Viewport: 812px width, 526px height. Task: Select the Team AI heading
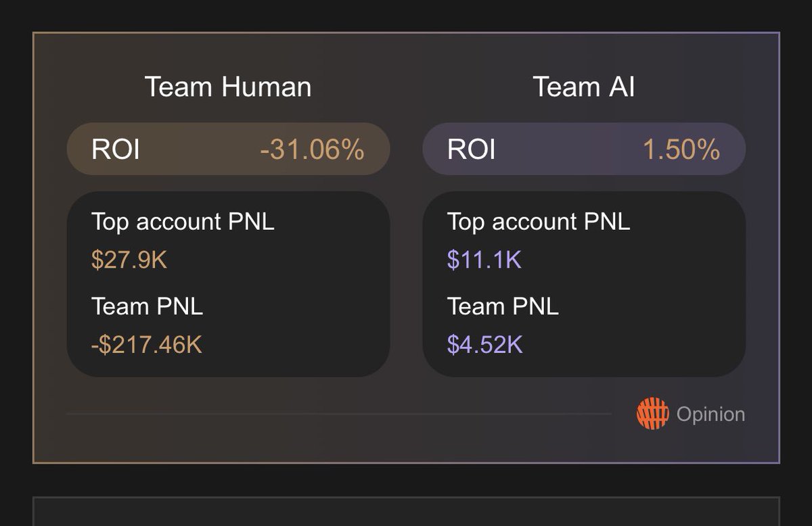click(x=584, y=87)
